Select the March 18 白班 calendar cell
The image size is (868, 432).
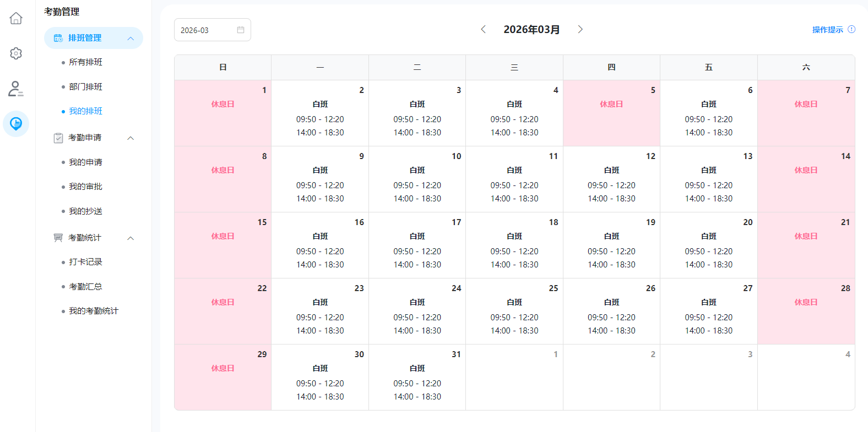click(514, 245)
